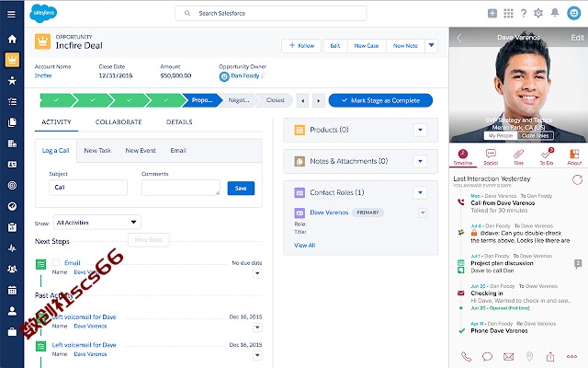Click the New Case button
The height and width of the screenshot is (368, 588).
[x=367, y=45]
